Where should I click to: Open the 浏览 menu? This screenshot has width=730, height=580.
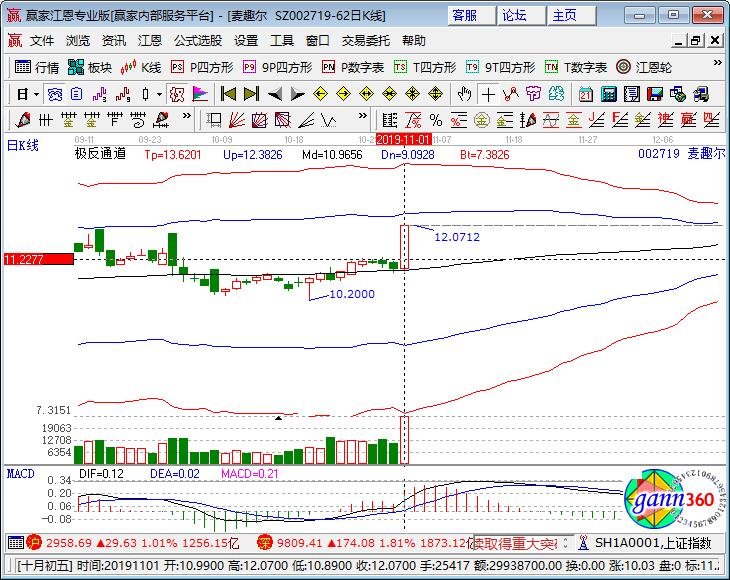click(78, 41)
